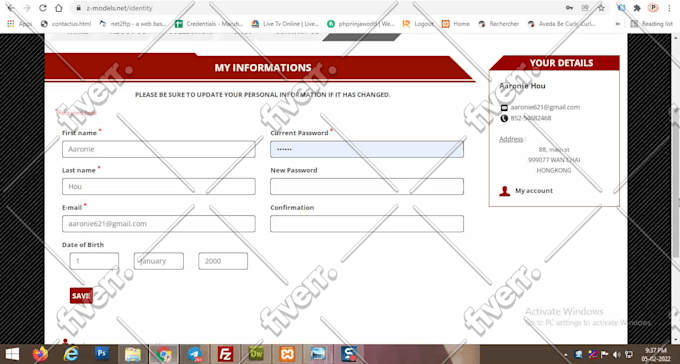
Task: Open the Chrome three-dot menu
Action: tap(668, 8)
